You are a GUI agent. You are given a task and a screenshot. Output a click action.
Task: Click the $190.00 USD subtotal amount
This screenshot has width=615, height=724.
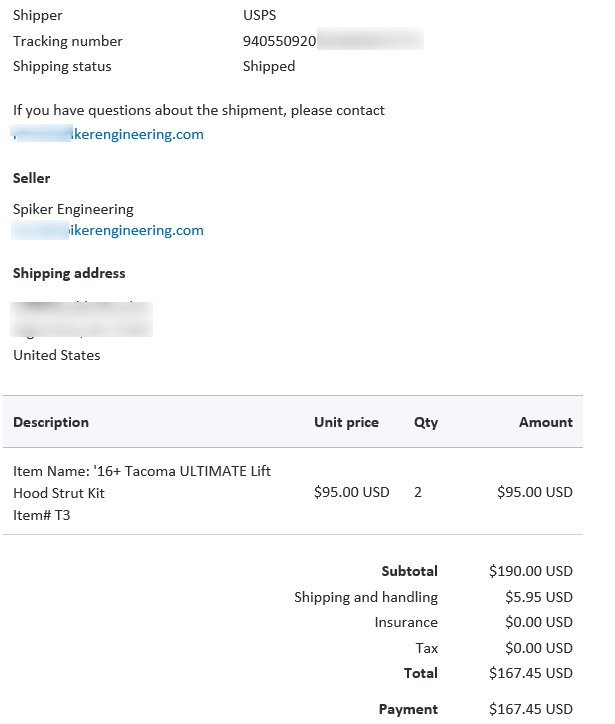(x=531, y=571)
